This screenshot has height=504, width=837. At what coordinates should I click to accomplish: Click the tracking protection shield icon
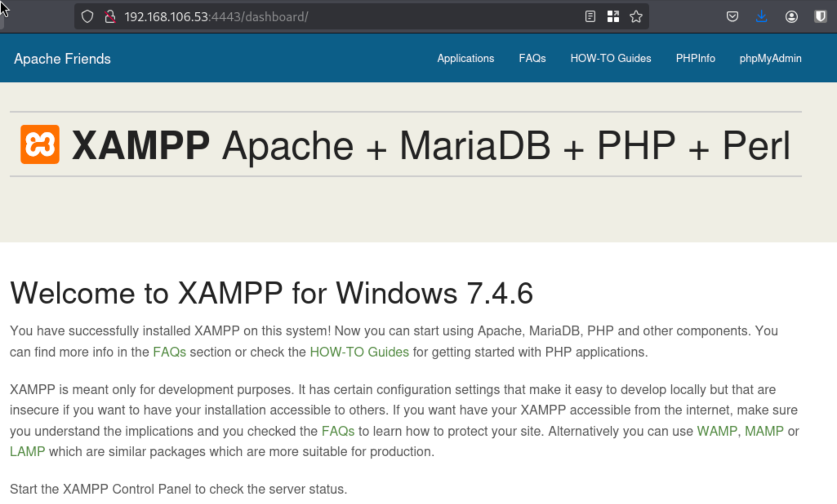pos(87,17)
